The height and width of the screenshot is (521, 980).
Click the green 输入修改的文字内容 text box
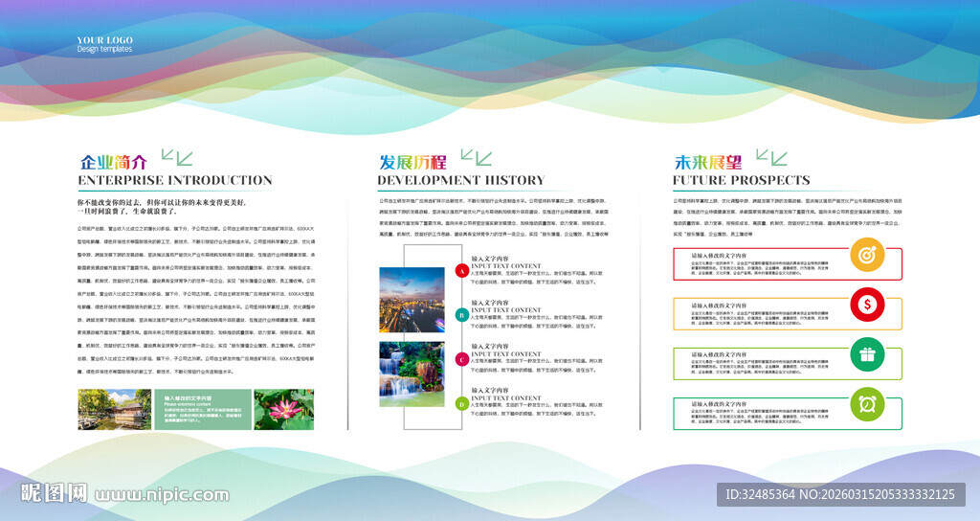pyautogui.click(x=203, y=409)
